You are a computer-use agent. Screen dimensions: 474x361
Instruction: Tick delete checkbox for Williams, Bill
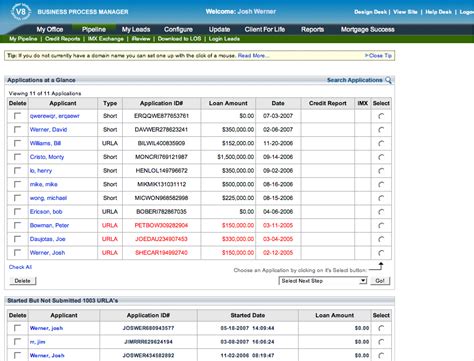tap(17, 143)
